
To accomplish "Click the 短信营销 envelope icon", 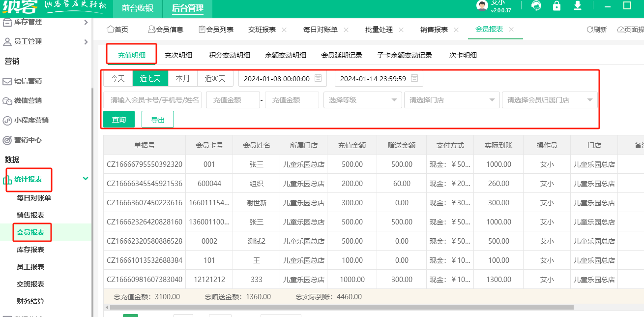I will pos(7,81).
